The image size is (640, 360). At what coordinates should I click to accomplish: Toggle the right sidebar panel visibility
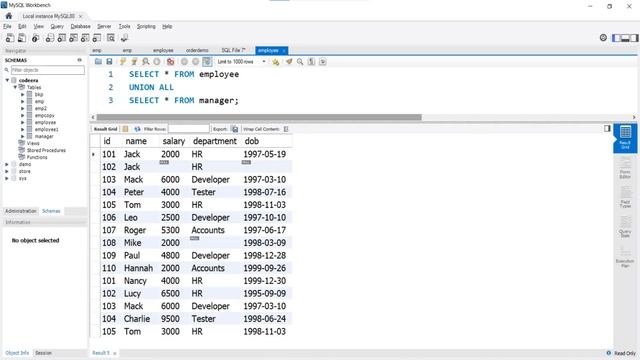tap(634, 38)
